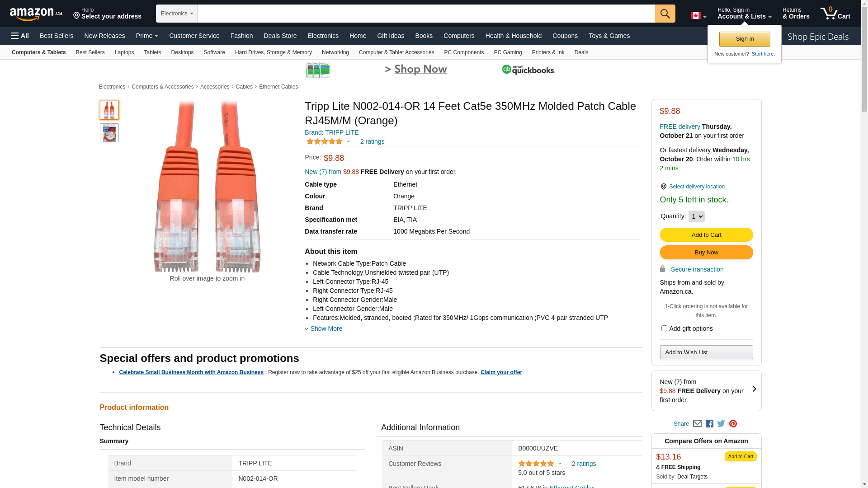Click the Amazon.ca logo
The width and height of the screenshot is (868, 488).
tap(36, 14)
